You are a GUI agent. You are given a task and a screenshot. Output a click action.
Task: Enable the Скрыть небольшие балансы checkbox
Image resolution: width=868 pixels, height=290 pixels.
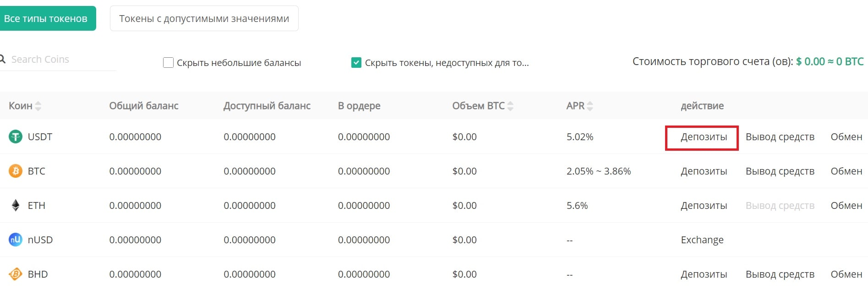coord(169,62)
